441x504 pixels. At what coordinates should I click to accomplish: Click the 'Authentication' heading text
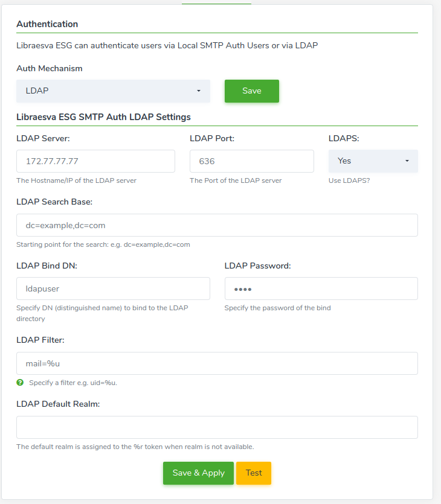coord(47,24)
